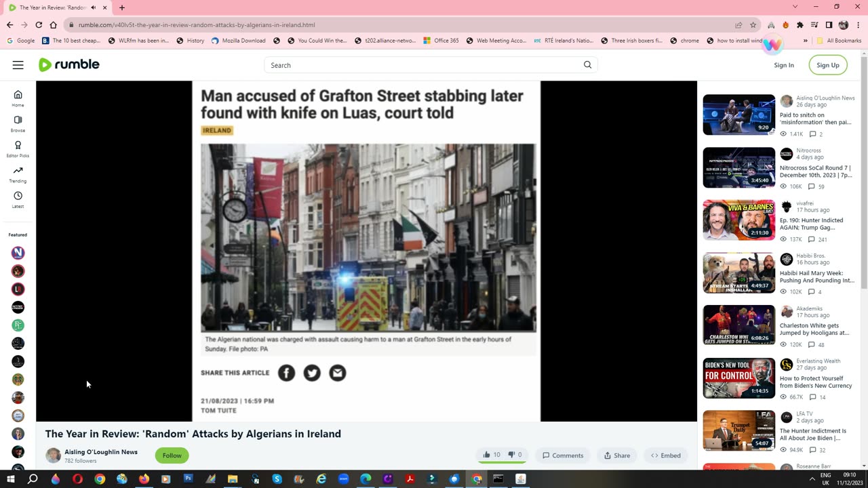Open Google bookmark

[x=20, y=41]
